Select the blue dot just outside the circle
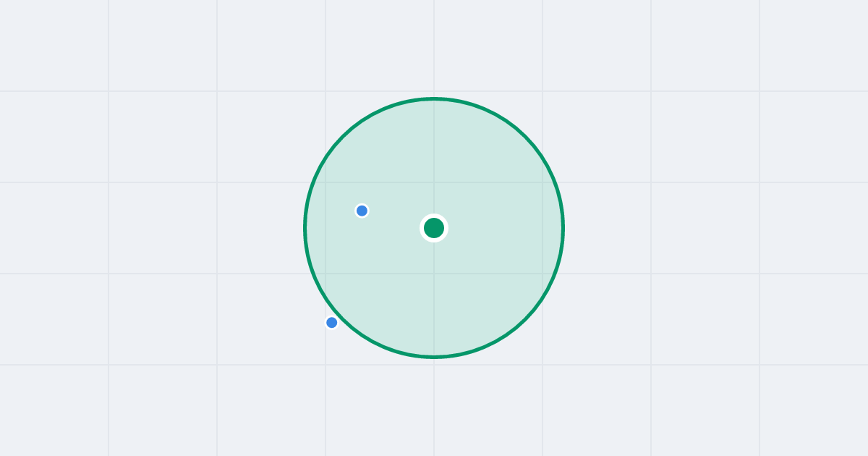This screenshot has height=456, width=868. 332,323
